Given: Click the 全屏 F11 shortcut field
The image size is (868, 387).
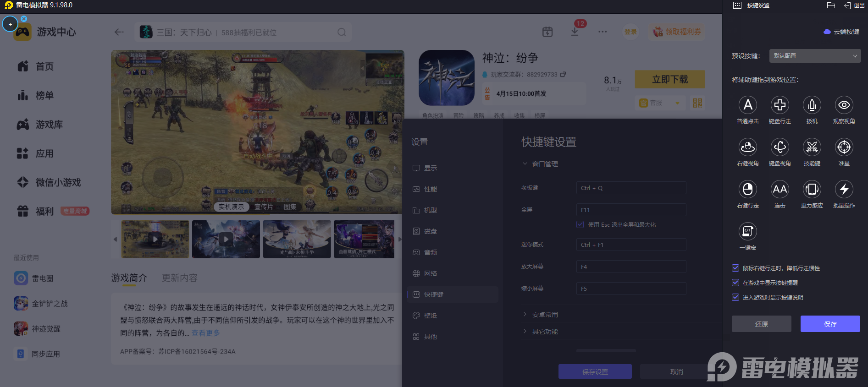Looking at the screenshot, I should tap(631, 210).
